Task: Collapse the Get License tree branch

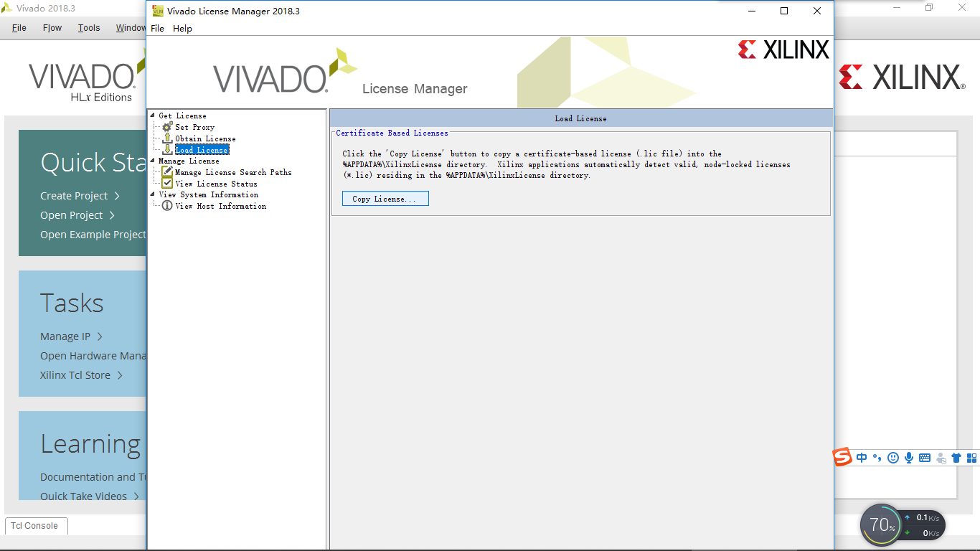Action: pyautogui.click(x=153, y=116)
